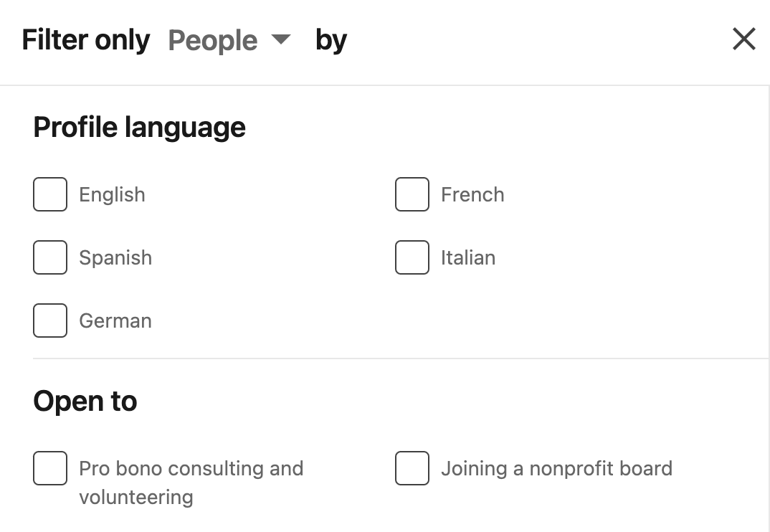Enable the French language filter
Image resolution: width=770 pixels, height=532 pixels.
pos(412,194)
